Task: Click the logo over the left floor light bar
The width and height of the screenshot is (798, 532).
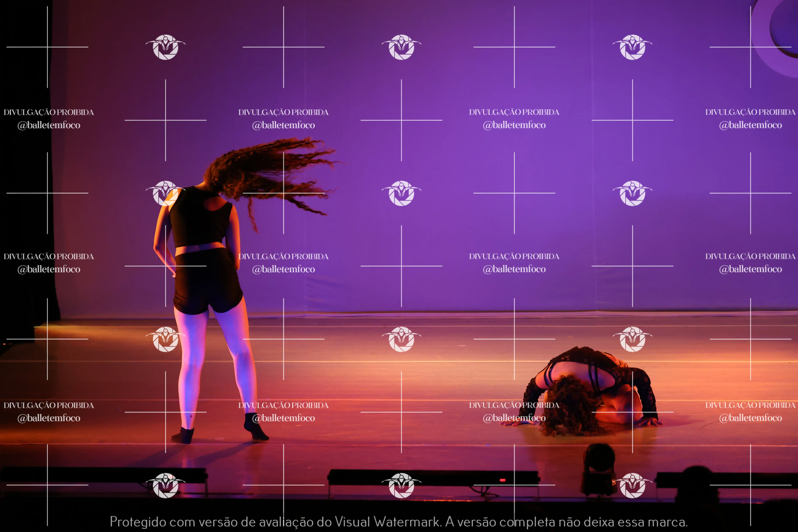Action: point(166,485)
